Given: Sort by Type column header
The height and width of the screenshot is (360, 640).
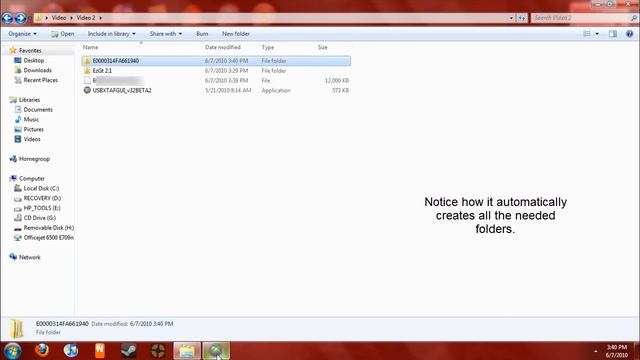Looking at the screenshot, I should coord(287,47).
